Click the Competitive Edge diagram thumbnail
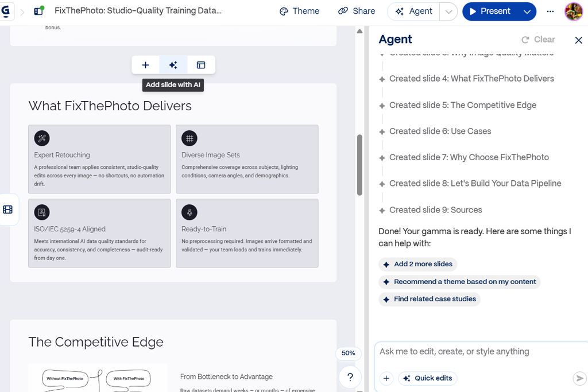Screen dimensions: 588x392 pyautogui.click(x=98, y=378)
